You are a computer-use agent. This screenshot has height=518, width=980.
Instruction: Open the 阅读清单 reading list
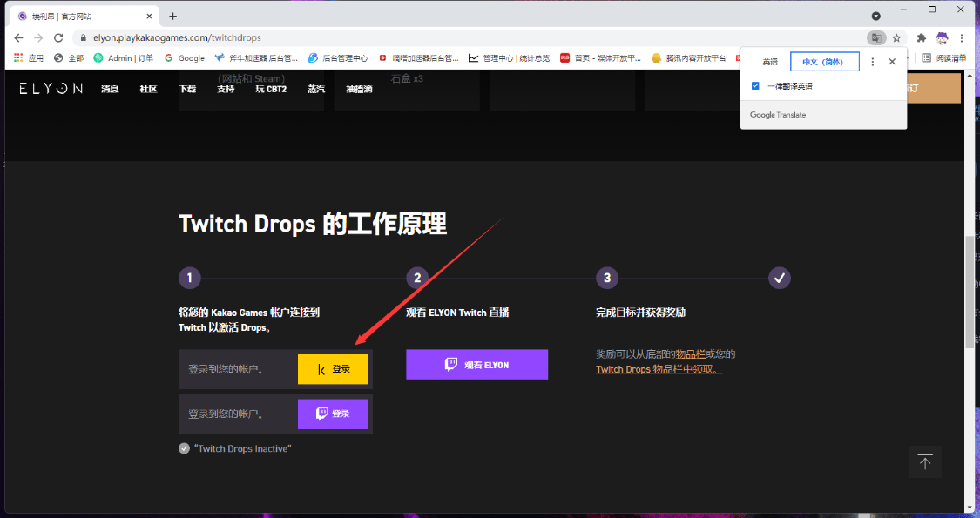tap(943, 58)
